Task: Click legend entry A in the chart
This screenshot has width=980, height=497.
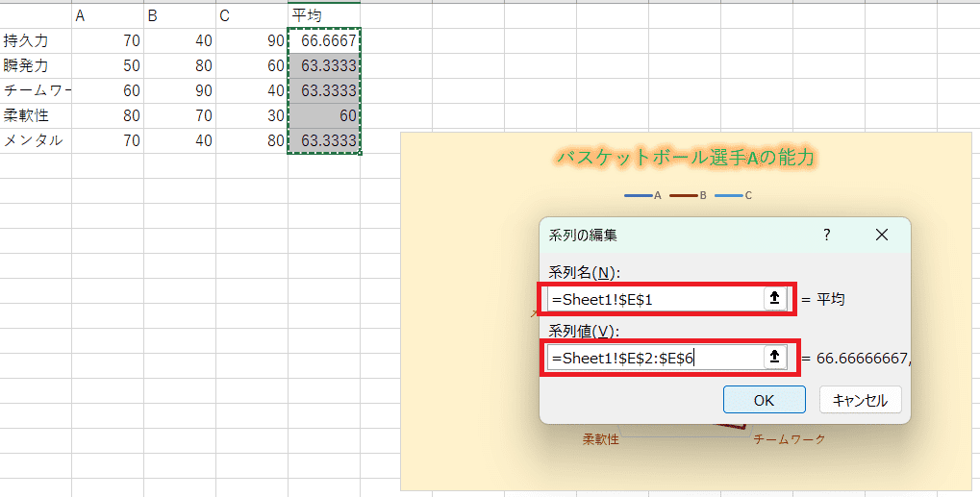Action: pos(642,195)
